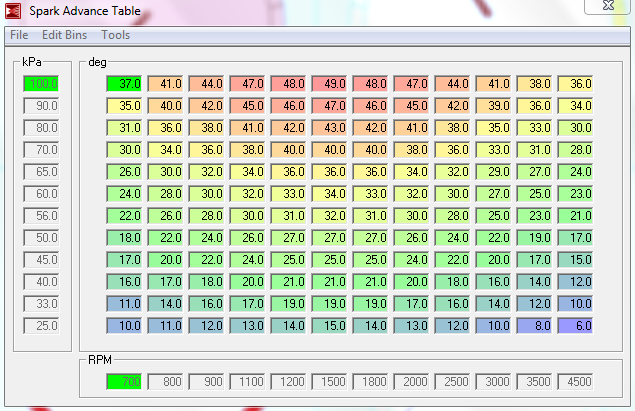Select the 43.0 cell in 80 kPa row

(330, 127)
